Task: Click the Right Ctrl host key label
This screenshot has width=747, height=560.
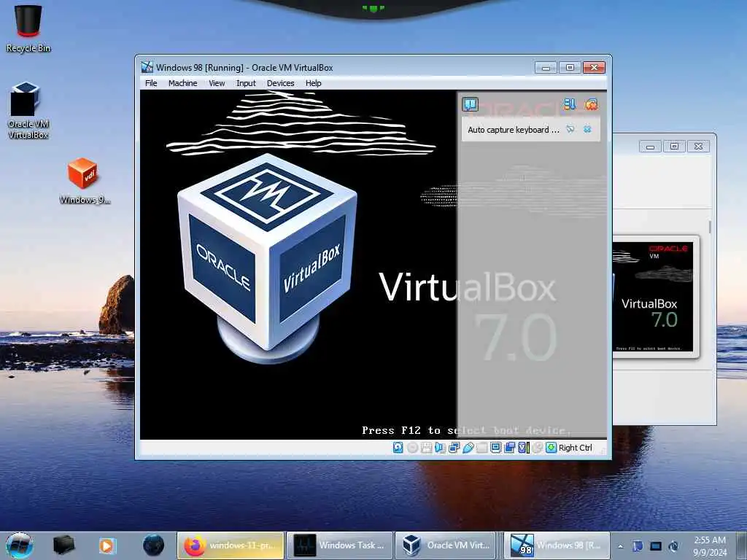Action: (x=576, y=448)
